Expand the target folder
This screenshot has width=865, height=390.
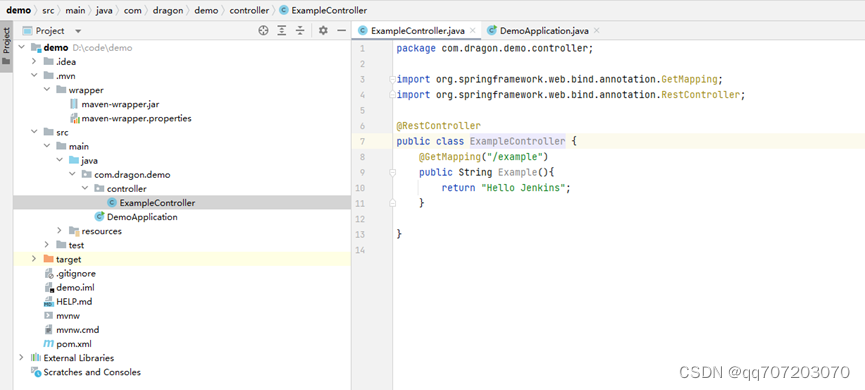pos(34,259)
